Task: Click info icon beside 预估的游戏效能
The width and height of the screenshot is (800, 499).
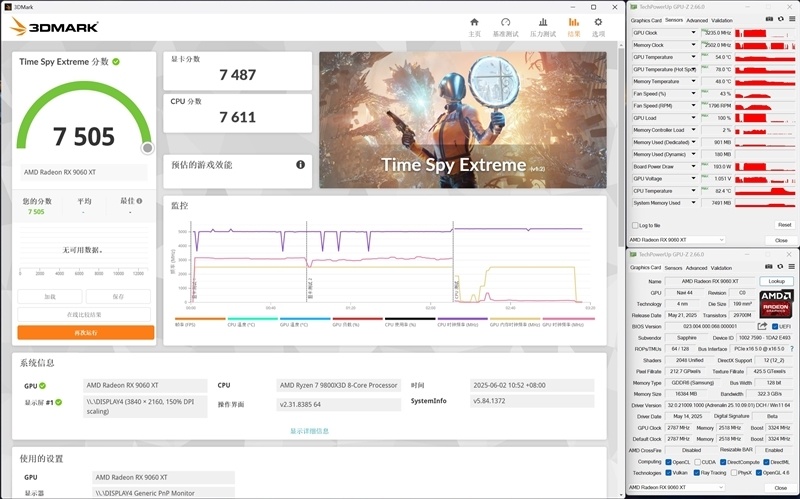Action: click(301, 164)
